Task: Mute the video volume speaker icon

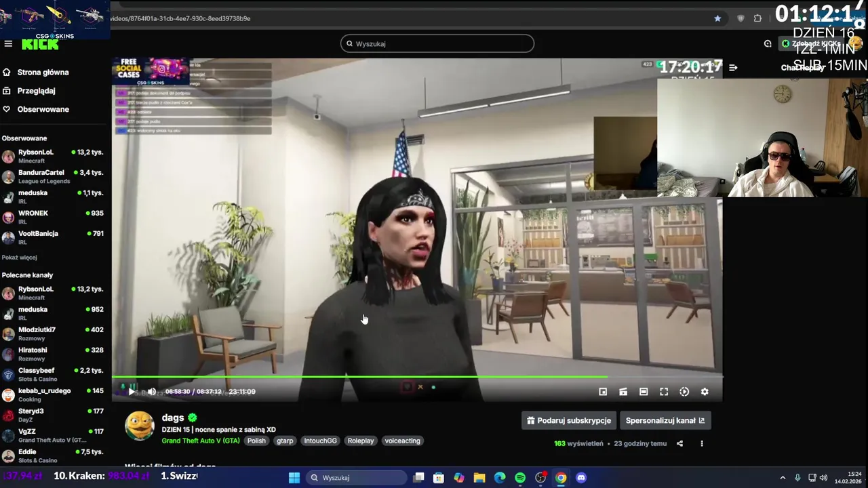Action: [152, 391]
